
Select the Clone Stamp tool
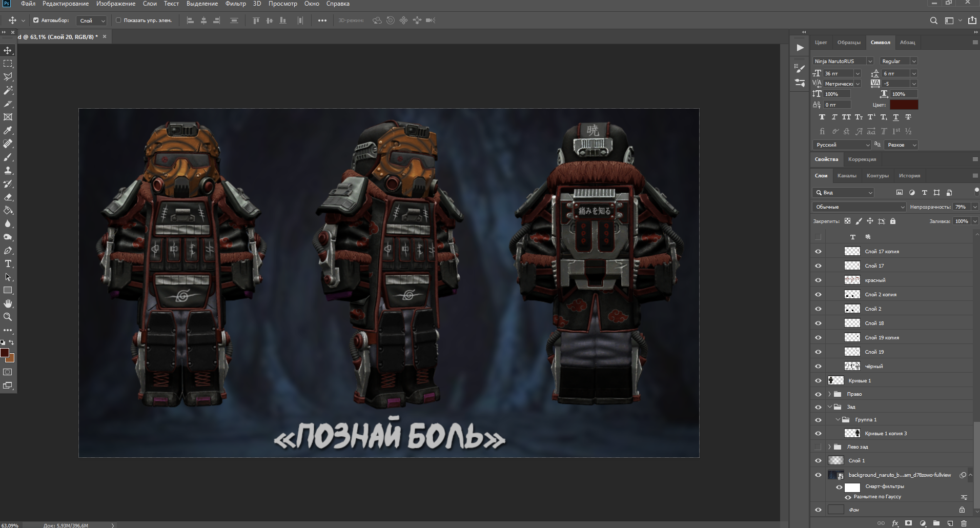click(8, 170)
